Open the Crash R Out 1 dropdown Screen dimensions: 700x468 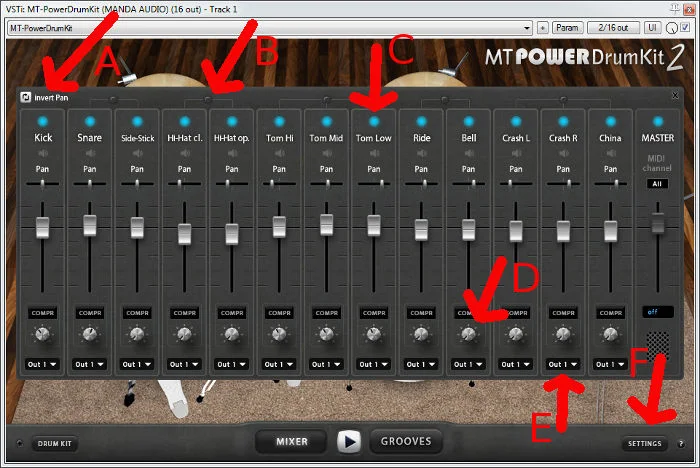(x=562, y=364)
